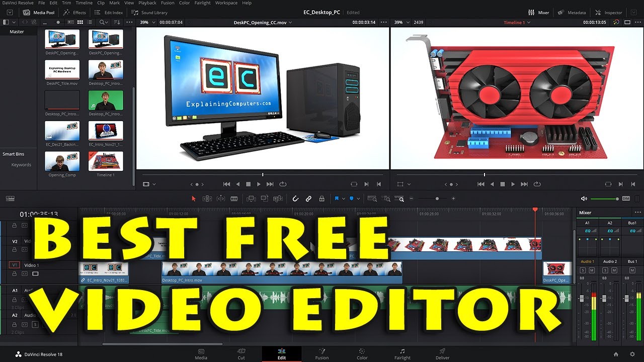Click the green monitor volume slider
644x362 pixels.
click(x=605, y=199)
